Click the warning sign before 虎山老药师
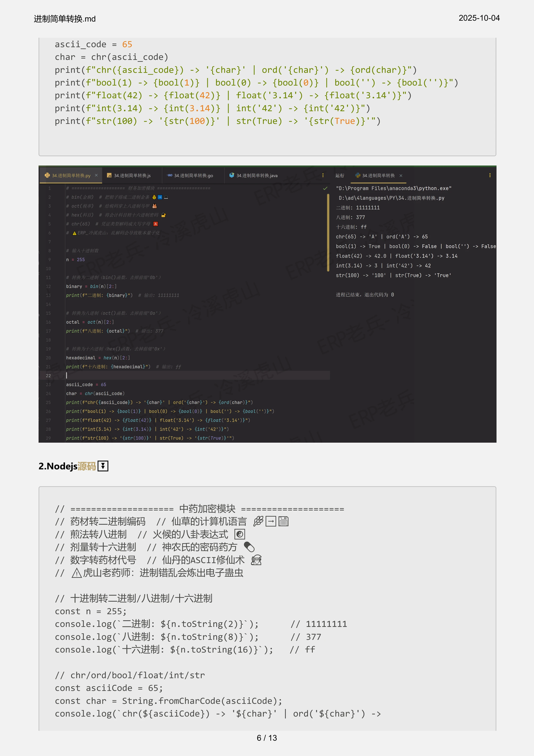The image size is (534, 756). tap(77, 573)
